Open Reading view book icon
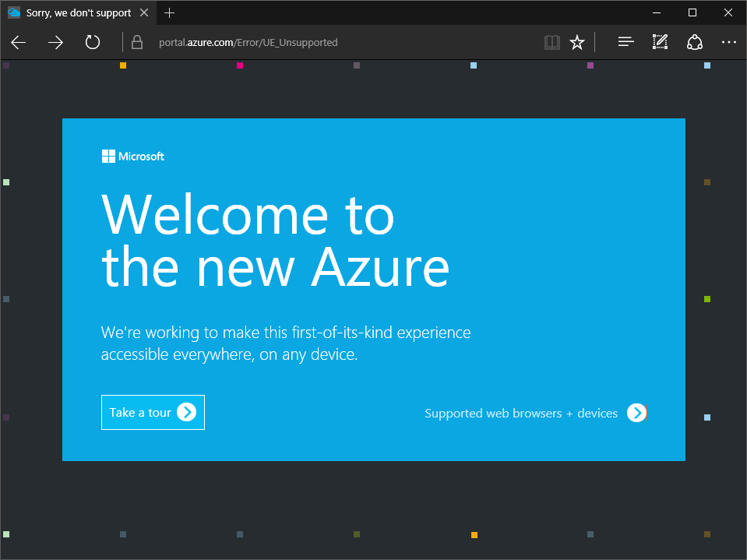 point(551,42)
